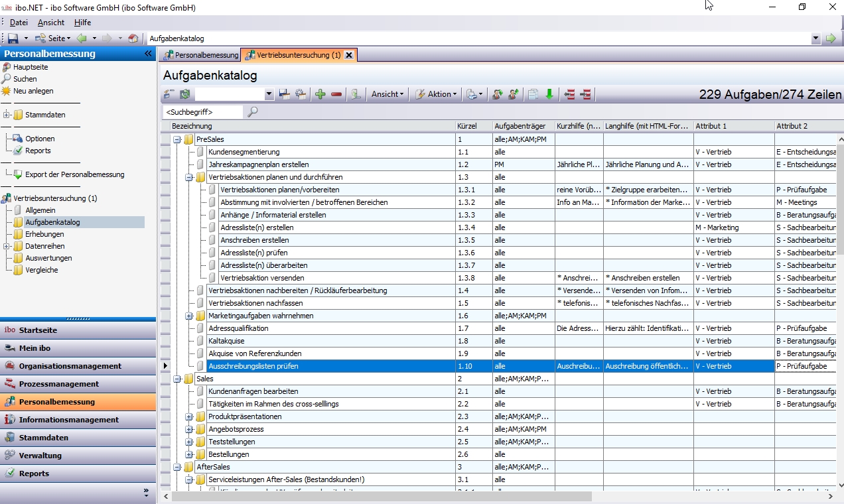Open the Ansicht dropdown in catalog toolbar
The height and width of the screenshot is (504, 844).
(387, 95)
